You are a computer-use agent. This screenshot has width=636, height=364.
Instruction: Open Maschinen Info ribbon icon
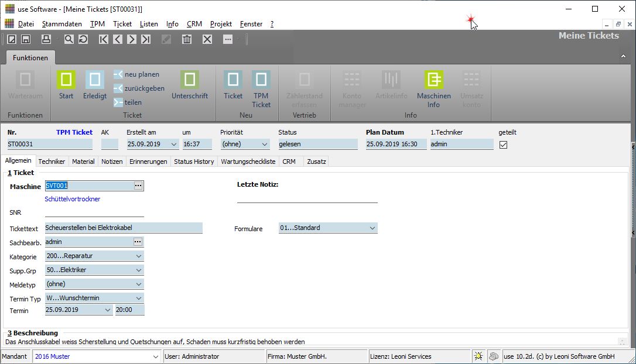pyautogui.click(x=433, y=80)
